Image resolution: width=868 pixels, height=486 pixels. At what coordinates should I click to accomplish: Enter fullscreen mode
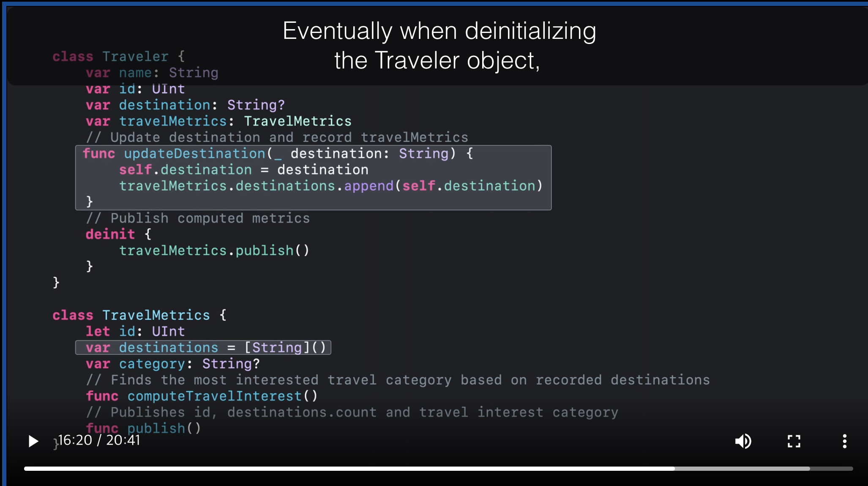794,441
